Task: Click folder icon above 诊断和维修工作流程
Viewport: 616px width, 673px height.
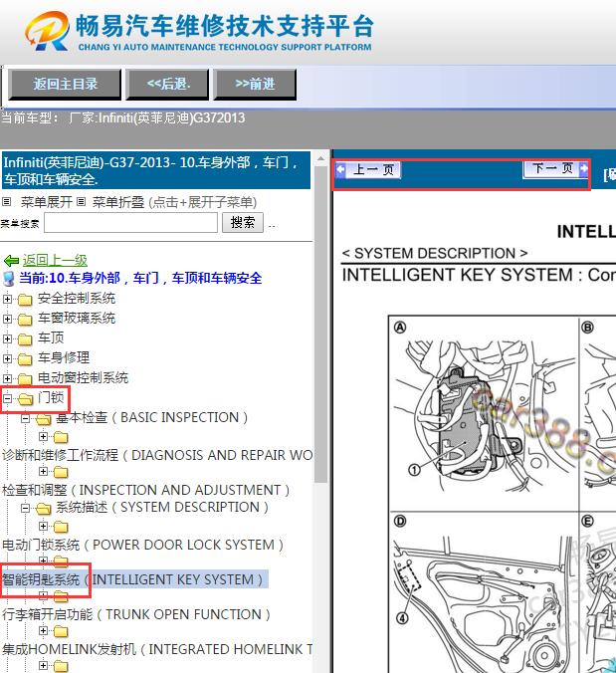Action: (x=61, y=437)
